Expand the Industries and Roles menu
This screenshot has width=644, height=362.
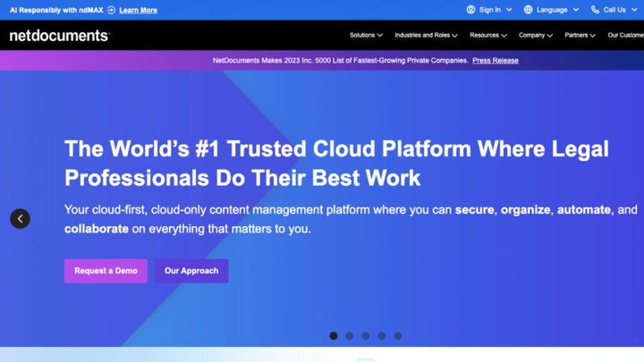(x=427, y=36)
